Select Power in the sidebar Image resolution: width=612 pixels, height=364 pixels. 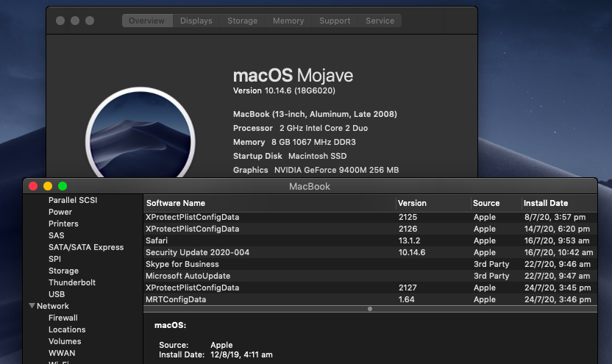(x=60, y=212)
